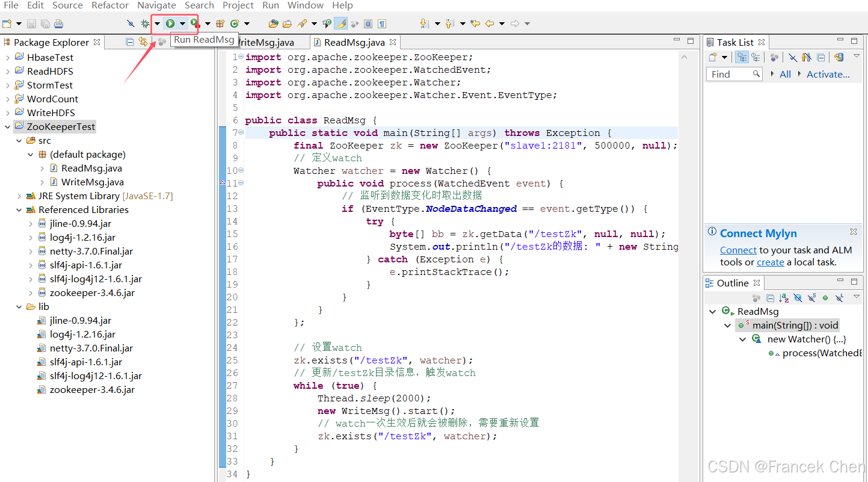Select zookeeper-3.4.6.jar under Referenced Libraries
Viewport: 868px width, 482px height.
92,293
